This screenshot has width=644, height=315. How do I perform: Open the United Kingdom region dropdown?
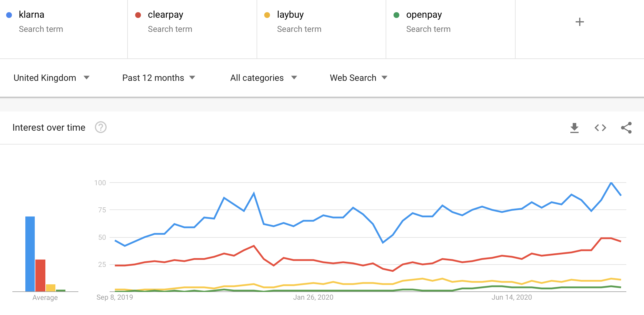point(51,78)
